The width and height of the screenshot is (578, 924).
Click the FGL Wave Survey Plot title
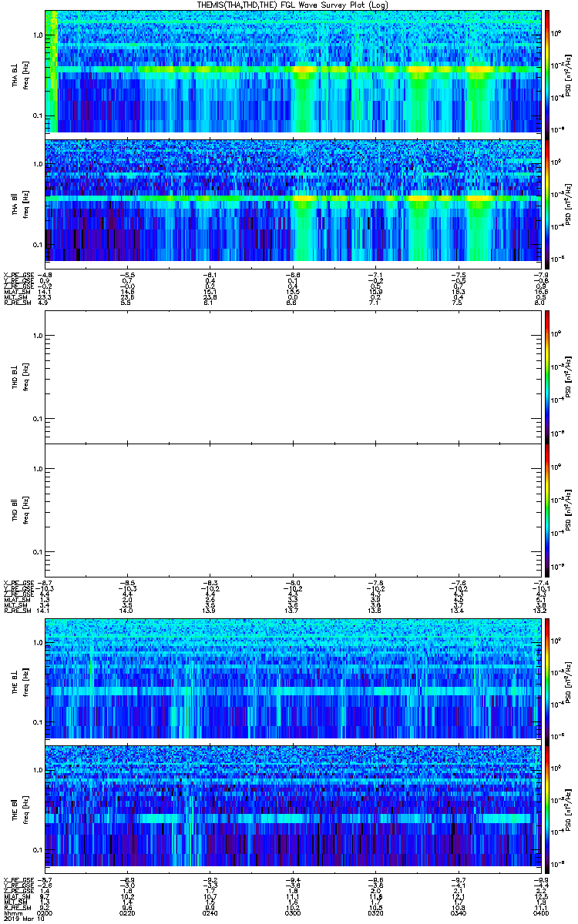coord(292,5)
